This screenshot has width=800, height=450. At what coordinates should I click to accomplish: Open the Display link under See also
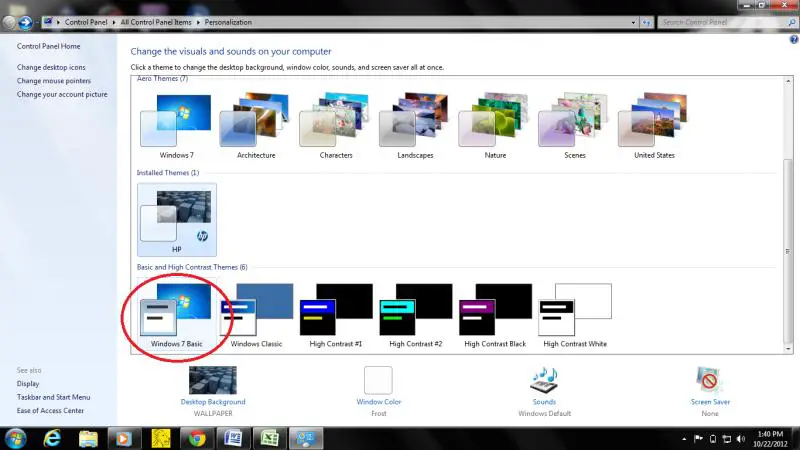(28, 384)
